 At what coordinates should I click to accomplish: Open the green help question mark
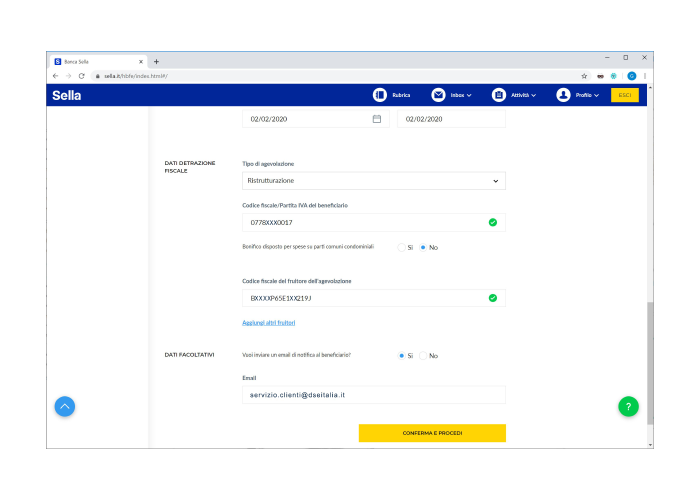click(628, 406)
